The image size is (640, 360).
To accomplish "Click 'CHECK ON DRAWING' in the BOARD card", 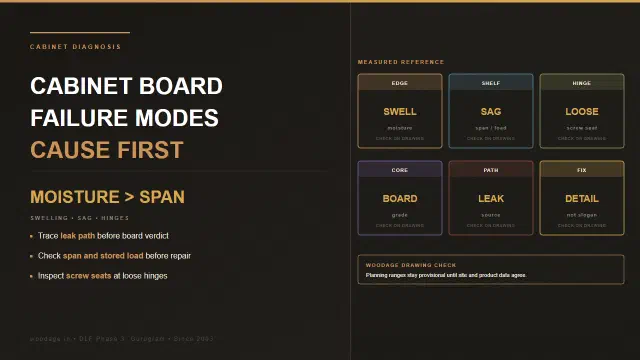I will point(400,226).
